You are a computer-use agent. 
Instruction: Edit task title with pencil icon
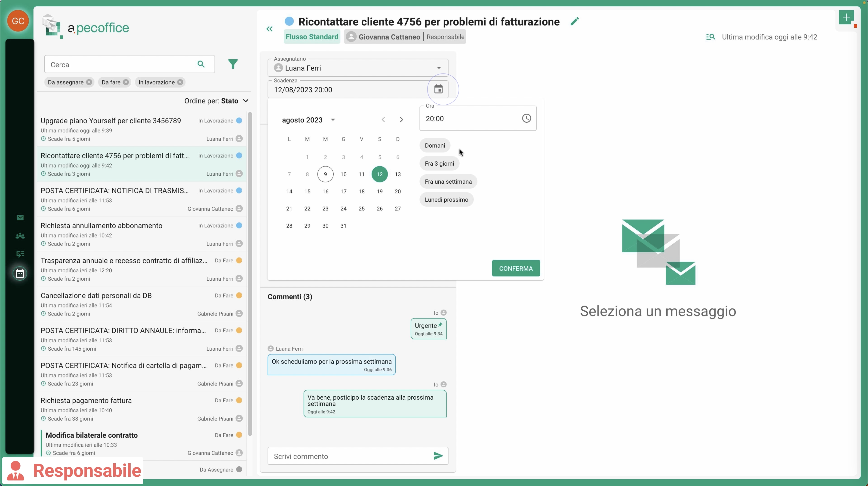point(575,21)
